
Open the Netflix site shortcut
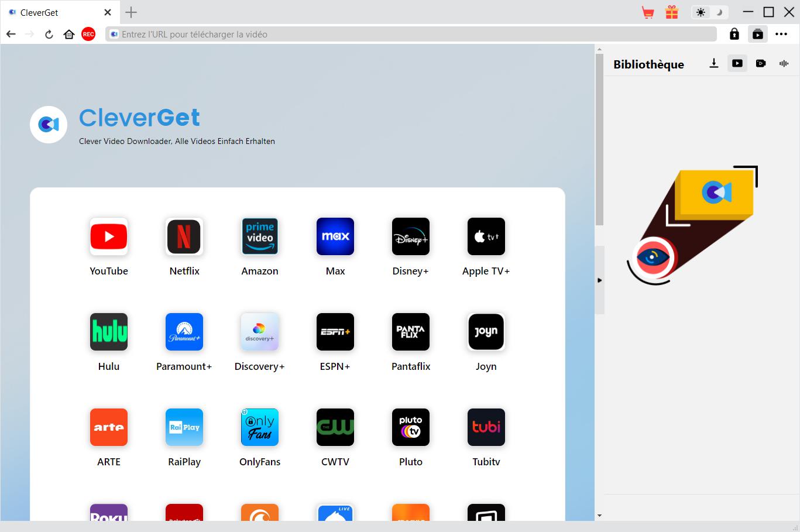(184, 236)
